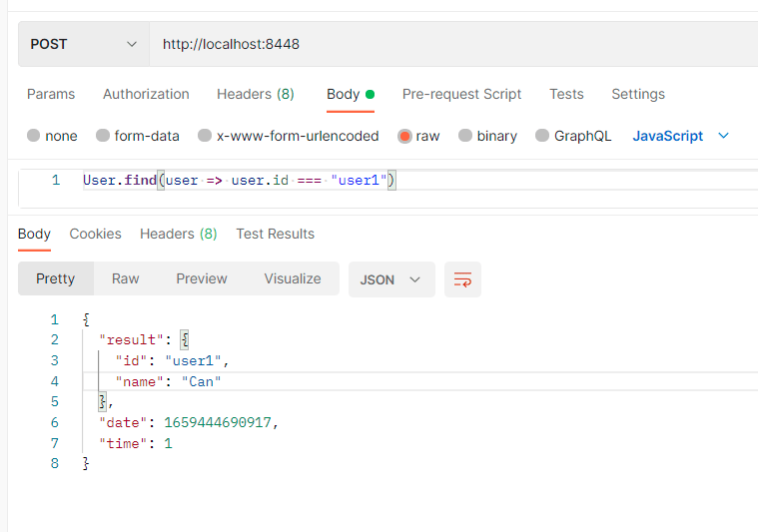Viewport: 758px width, 532px height.
Task: Open the Authorization tab
Action: click(146, 94)
